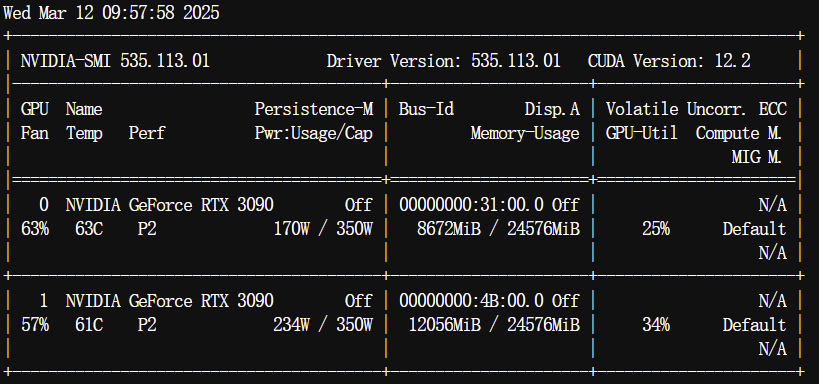The image size is (819, 384).
Task: Click Default compute mode in 25% row
Action: (x=754, y=229)
